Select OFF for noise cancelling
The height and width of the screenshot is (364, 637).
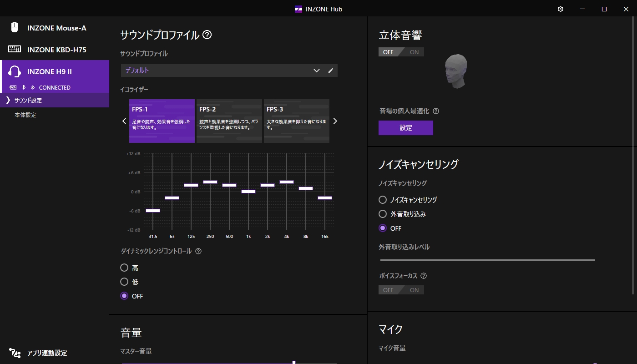click(383, 228)
